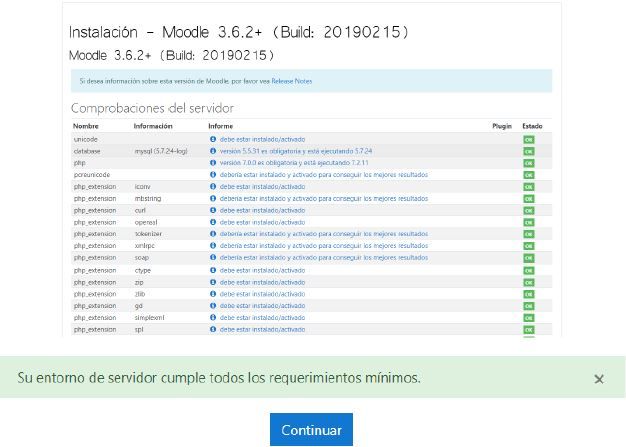
Task: Select the 'pcreunicode' name cell
Action: pyautogui.click(x=91, y=175)
